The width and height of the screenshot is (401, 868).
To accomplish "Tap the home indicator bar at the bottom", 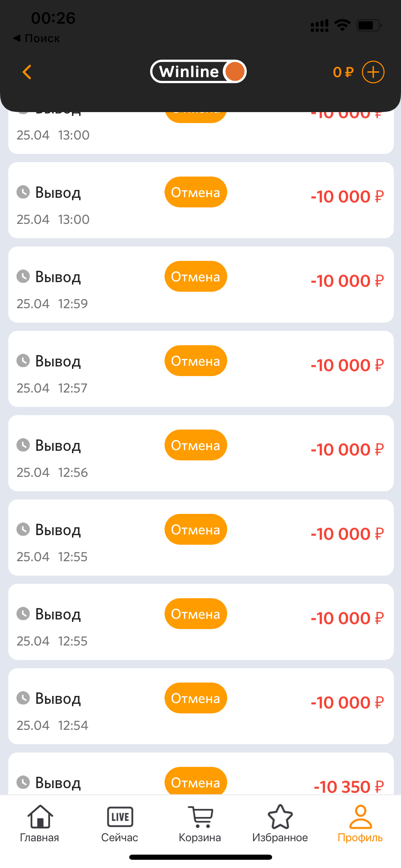I will [200, 857].
